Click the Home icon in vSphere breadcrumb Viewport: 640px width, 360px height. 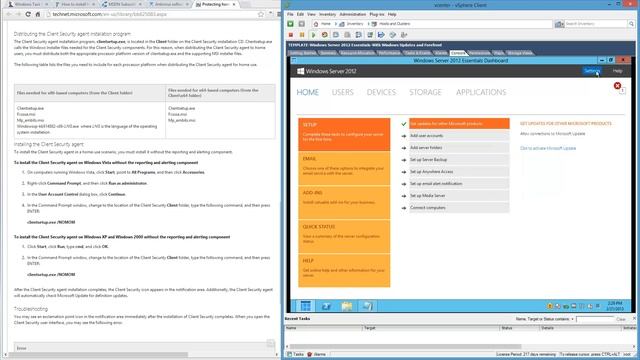tap(316, 24)
